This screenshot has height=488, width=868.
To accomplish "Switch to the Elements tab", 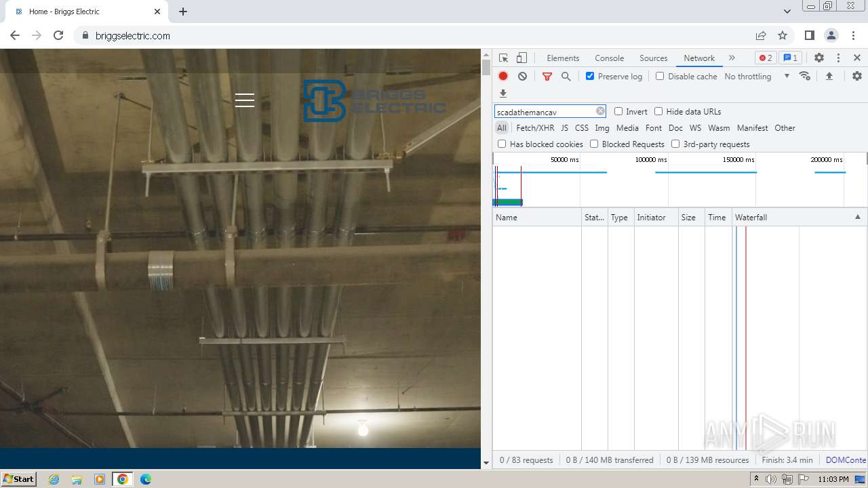I will click(563, 58).
